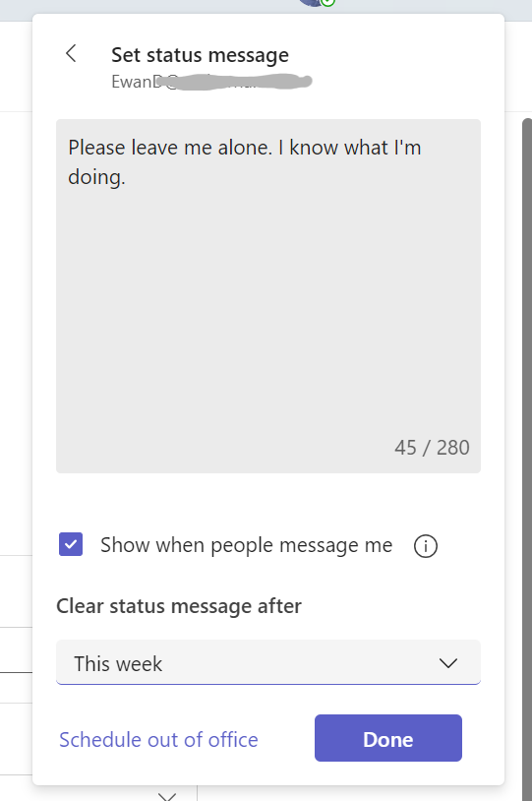Toggle the Show when people message me checkbox
532x801 pixels.
pos(71,544)
